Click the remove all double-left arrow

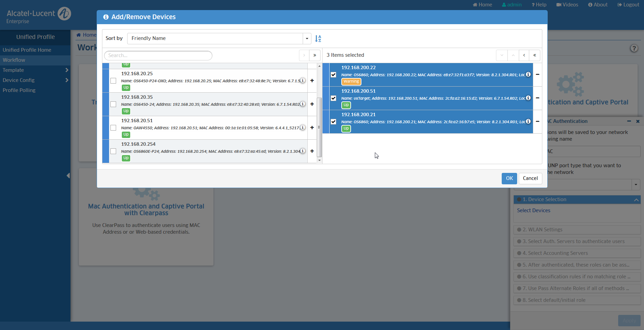(x=534, y=55)
